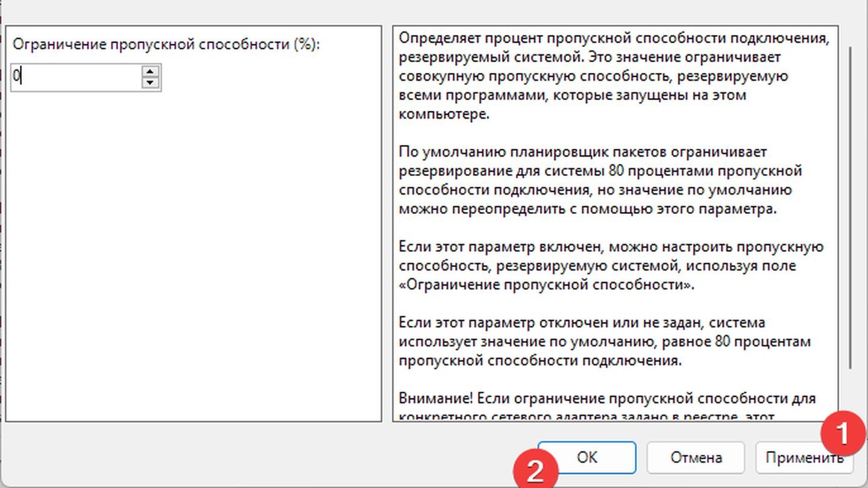Click the OK button
Image resolution: width=868 pixels, height=488 pixels.
[587, 457]
